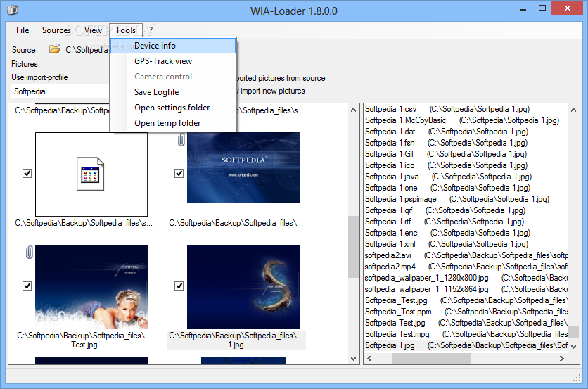Select Softpedia 1.csv in the file list

coord(466,109)
